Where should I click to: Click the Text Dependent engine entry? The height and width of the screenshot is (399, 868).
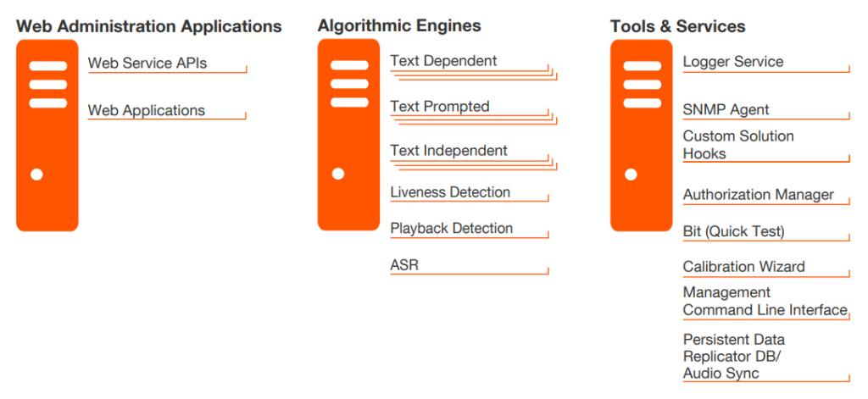(443, 61)
